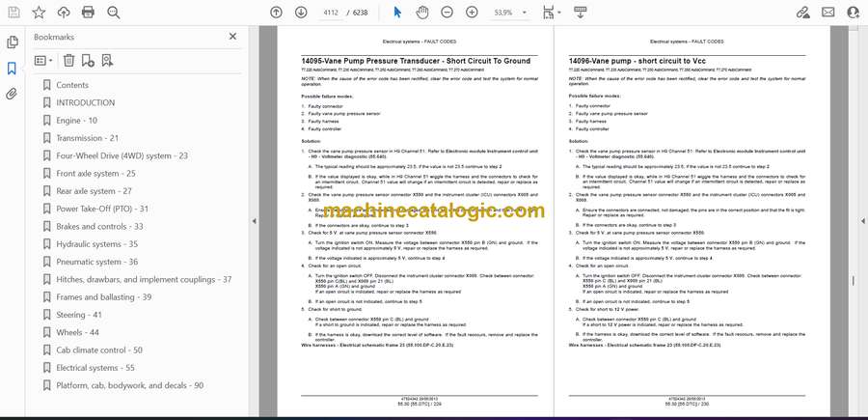Go to the Cab climate control - 50 bookmark

point(99,350)
